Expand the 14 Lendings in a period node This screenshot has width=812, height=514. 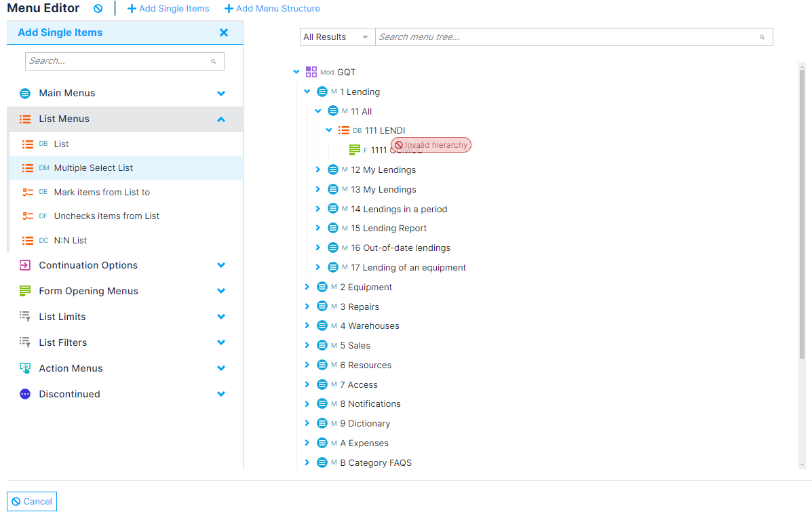click(x=318, y=209)
